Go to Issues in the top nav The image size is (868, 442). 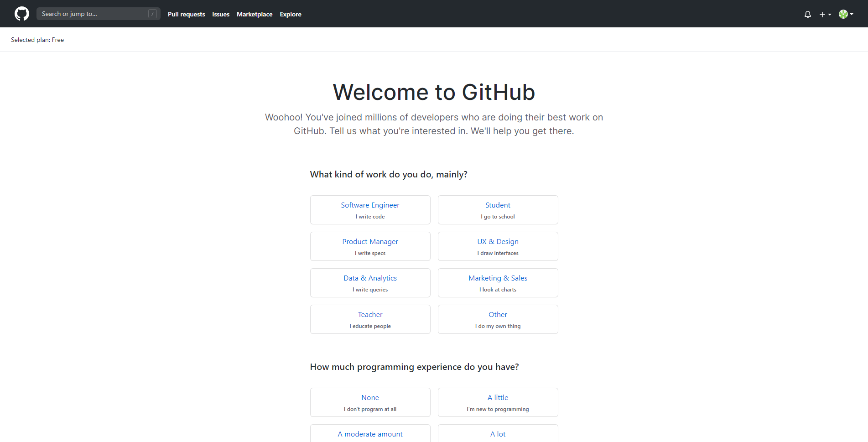[221, 14]
